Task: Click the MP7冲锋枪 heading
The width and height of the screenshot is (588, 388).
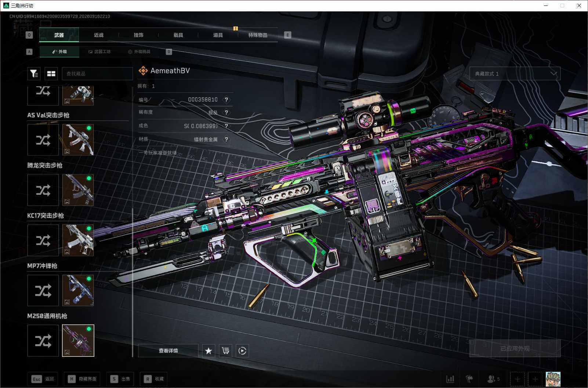Action: tap(42, 266)
